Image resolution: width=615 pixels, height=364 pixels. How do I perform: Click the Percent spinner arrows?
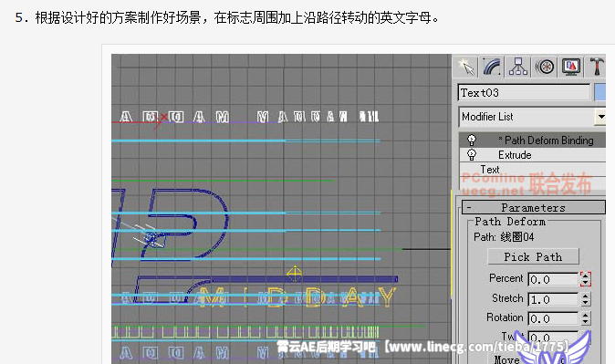pos(585,279)
